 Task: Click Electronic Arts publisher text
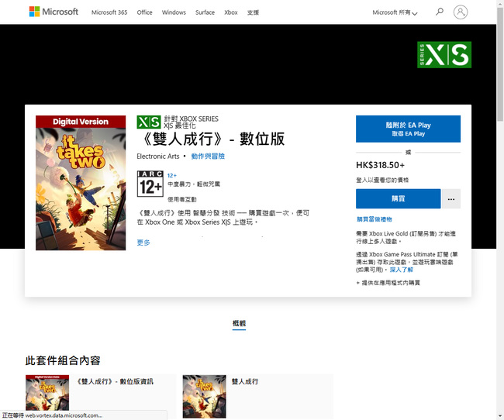[x=158, y=157]
